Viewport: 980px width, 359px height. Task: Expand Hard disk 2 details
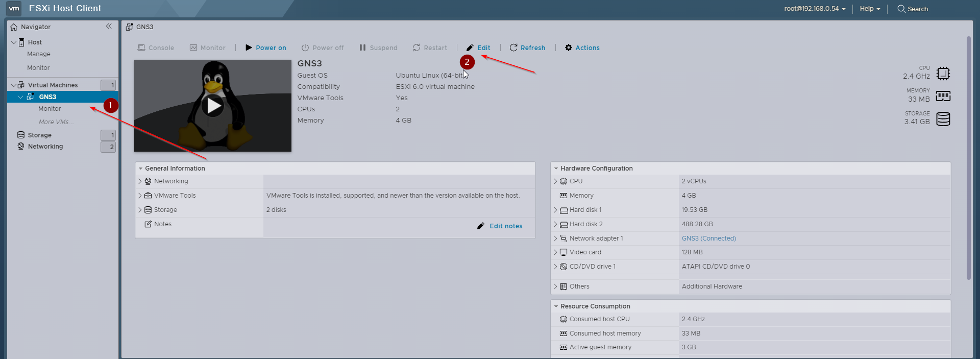pyautogui.click(x=556, y=224)
